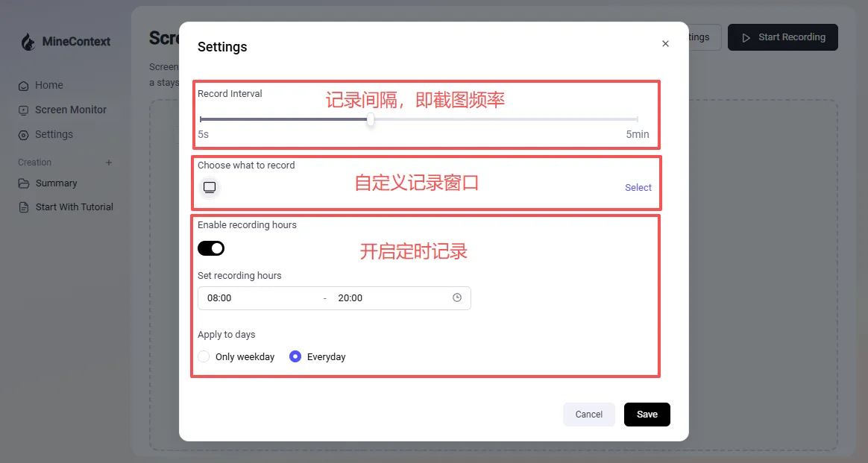Click the MineContext flame logo
The image size is (868, 463).
coord(28,42)
